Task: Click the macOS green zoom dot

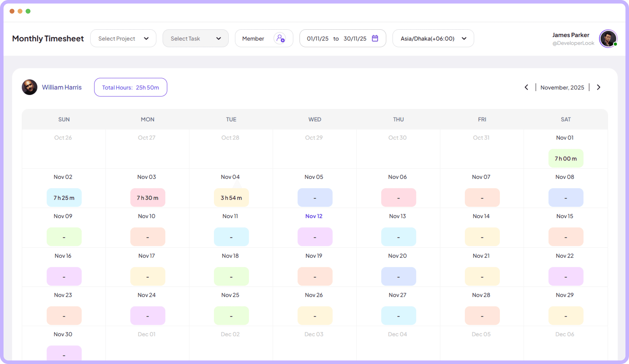Action: 28,11
